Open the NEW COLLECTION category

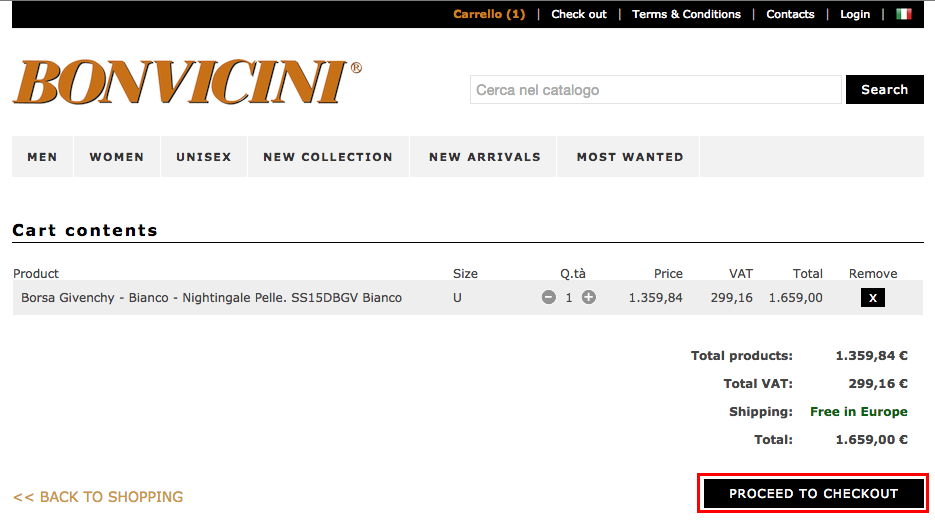point(328,157)
